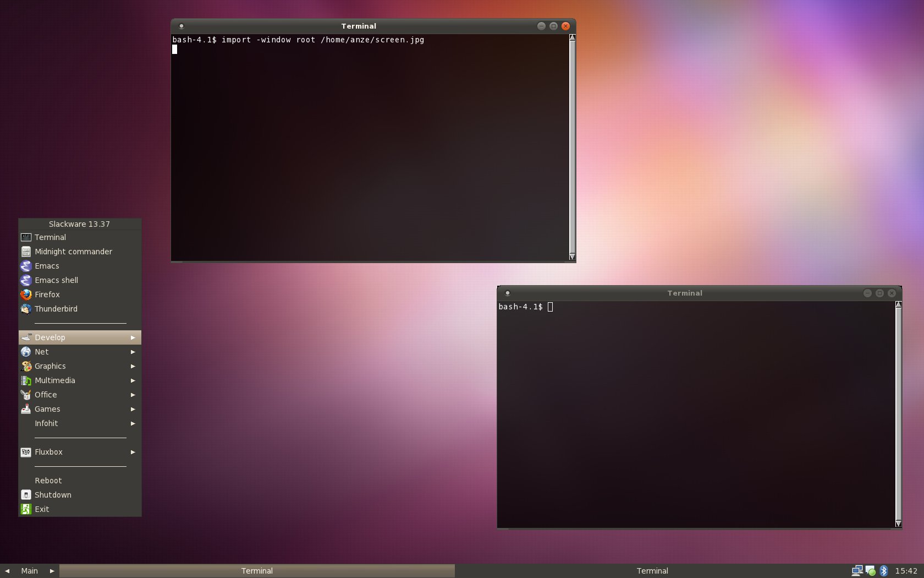Click the lower Terminal scrollbar up arrow

(898, 304)
